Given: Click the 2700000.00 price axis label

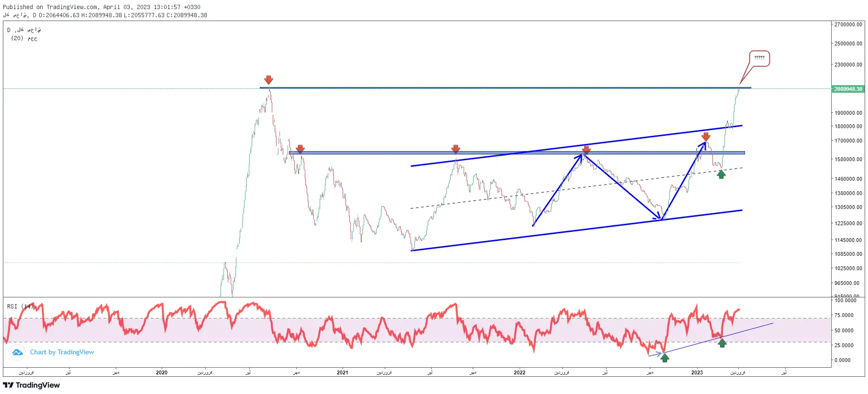Looking at the screenshot, I should tap(848, 24).
